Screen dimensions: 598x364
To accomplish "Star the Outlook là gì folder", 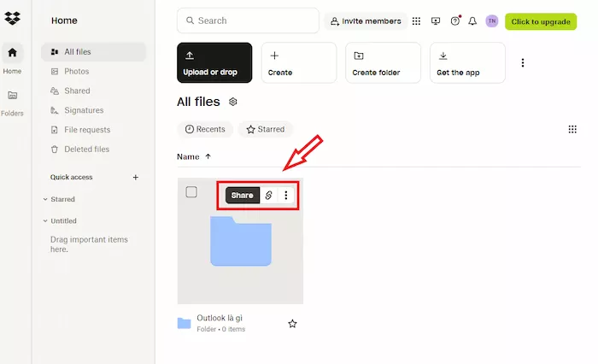I will pyautogui.click(x=292, y=324).
